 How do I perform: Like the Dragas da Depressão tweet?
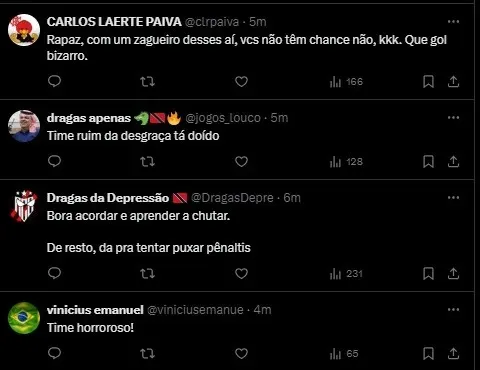click(241, 274)
